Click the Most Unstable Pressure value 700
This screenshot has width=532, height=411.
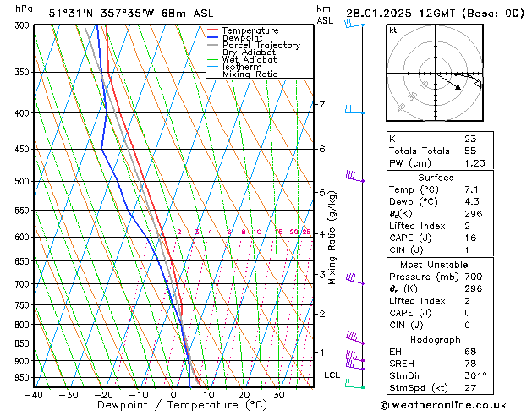coord(474,277)
